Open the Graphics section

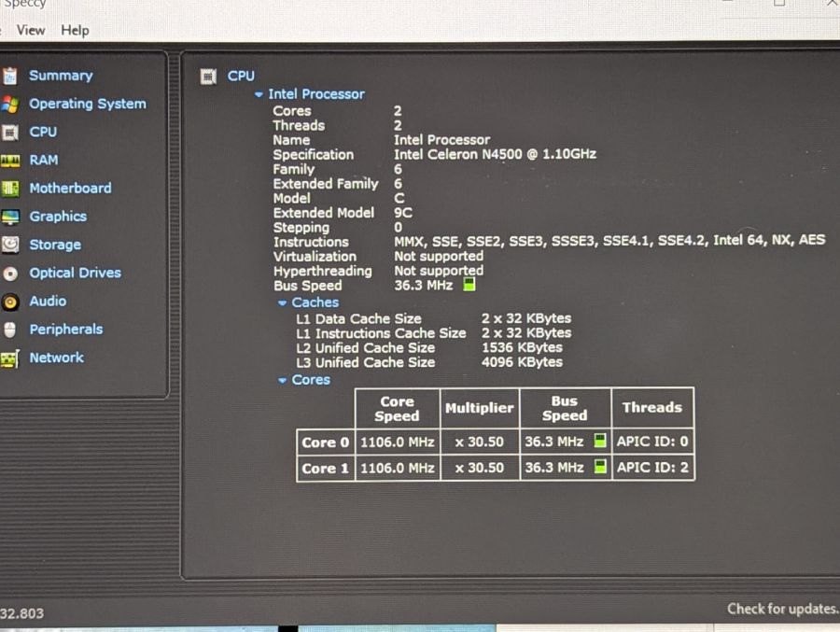click(58, 216)
